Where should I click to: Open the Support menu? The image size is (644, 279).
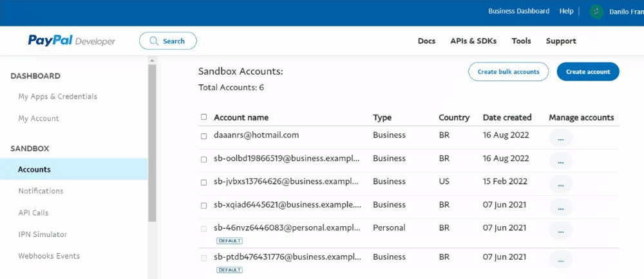click(x=561, y=41)
